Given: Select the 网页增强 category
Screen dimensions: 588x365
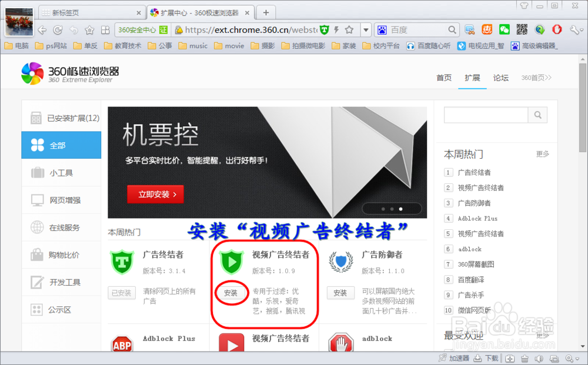Looking at the screenshot, I should 61,200.
